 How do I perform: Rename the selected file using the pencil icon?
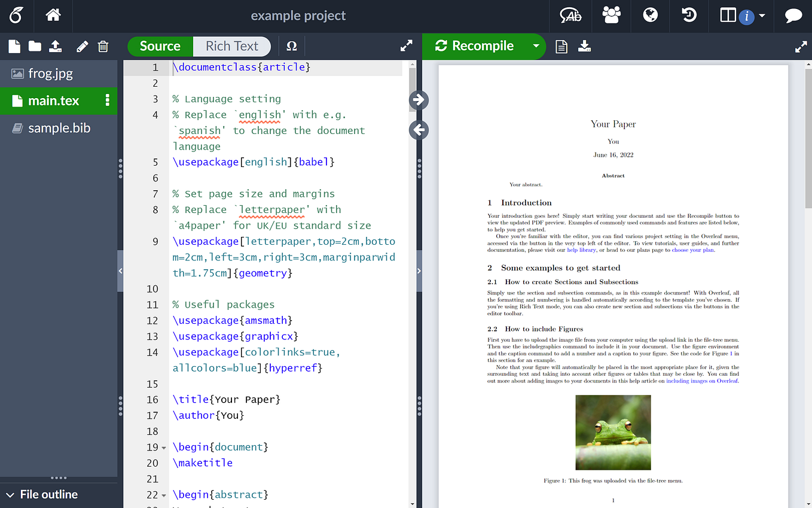tap(82, 46)
